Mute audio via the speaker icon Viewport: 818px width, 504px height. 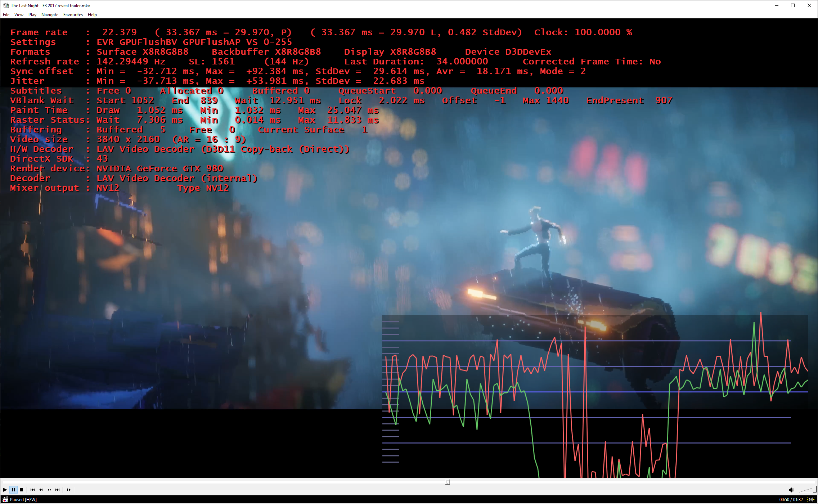point(791,490)
